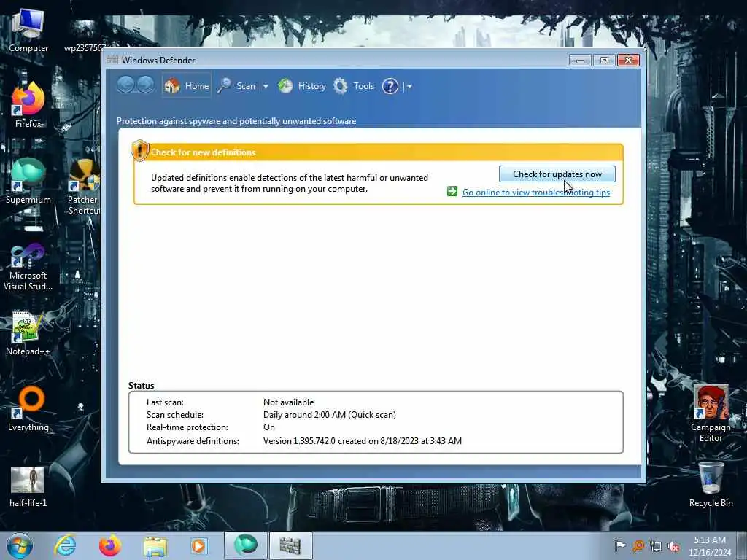Minimize the Windows Defender window
The image size is (747, 560).
pos(580,61)
